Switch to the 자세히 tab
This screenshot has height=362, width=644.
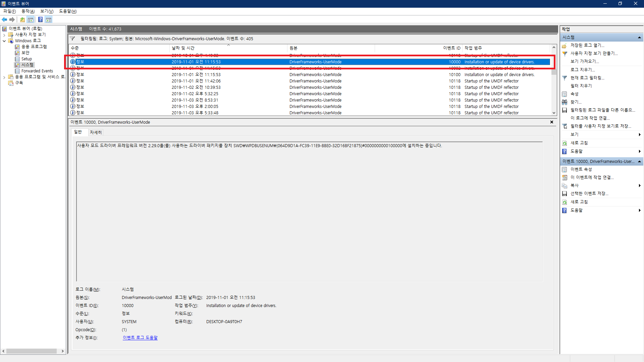[96, 132]
